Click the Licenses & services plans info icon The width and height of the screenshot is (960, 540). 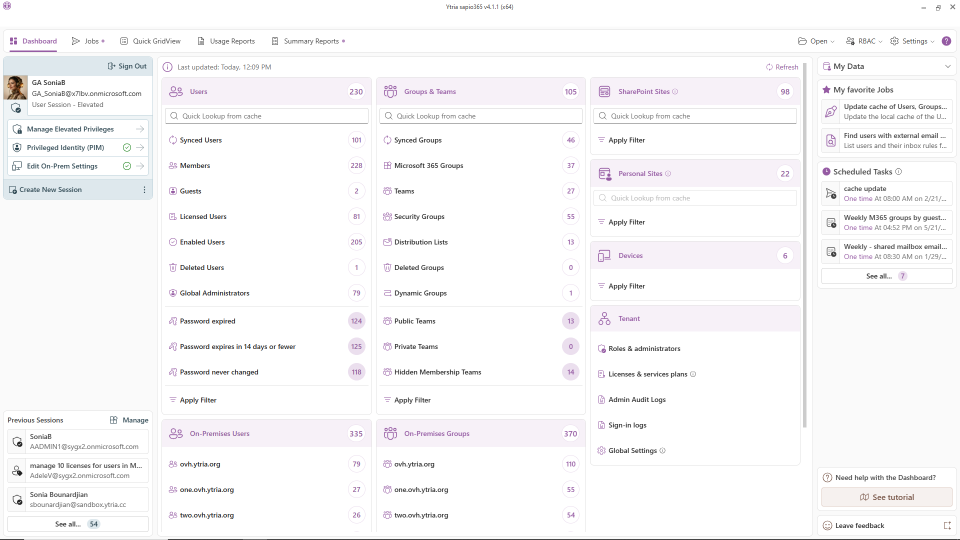coord(693,374)
